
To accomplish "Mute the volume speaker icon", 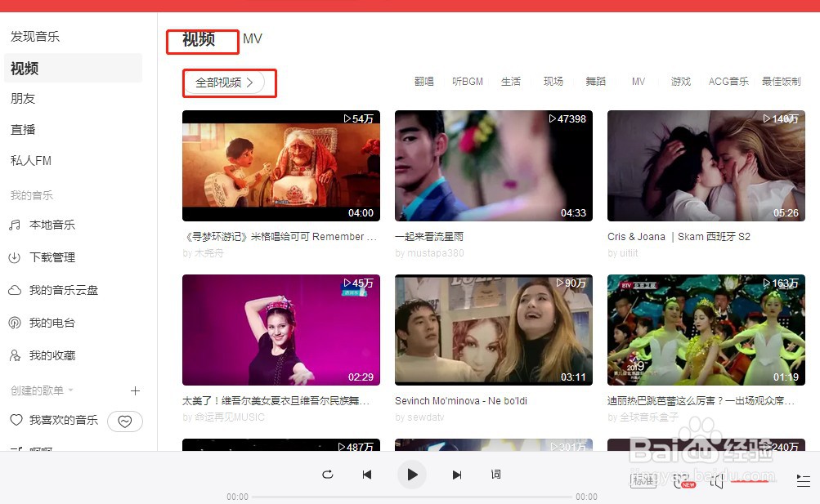I will click(716, 481).
